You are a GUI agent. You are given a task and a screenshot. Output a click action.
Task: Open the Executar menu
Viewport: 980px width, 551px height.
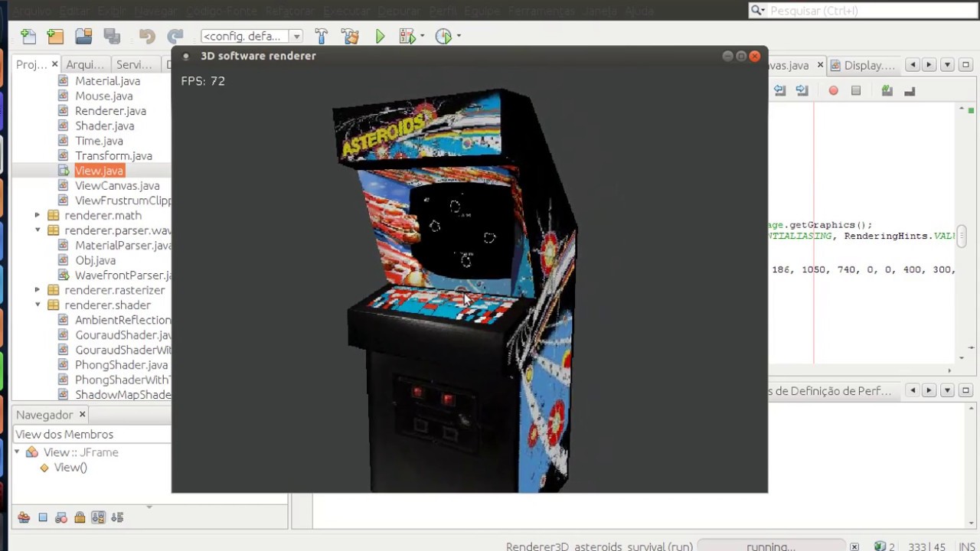[x=347, y=11]
